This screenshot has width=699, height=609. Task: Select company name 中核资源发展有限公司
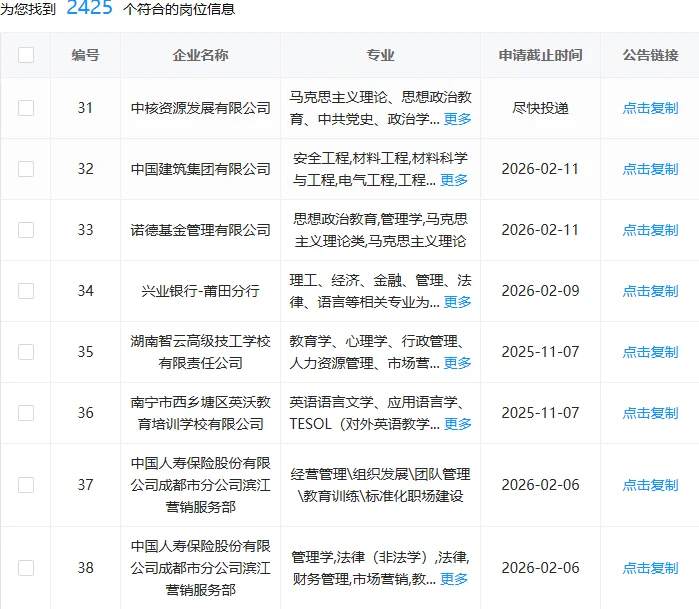click(201, 108)
